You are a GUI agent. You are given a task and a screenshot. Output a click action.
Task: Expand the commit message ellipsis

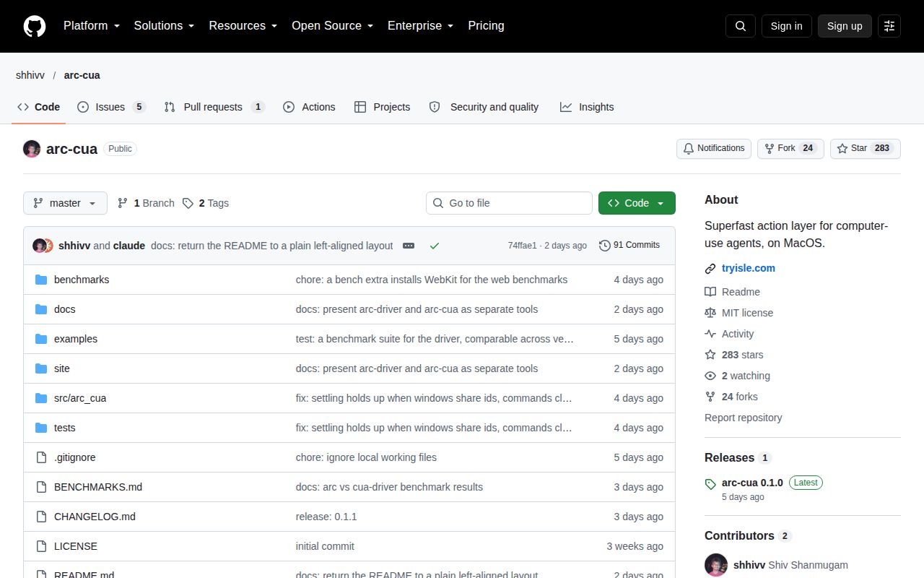pos(409,246)
